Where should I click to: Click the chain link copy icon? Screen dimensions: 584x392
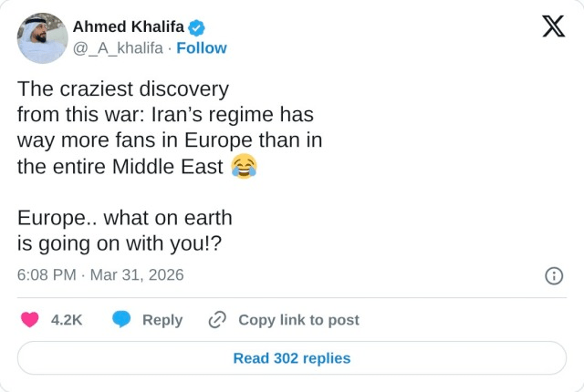pos(217,320)
